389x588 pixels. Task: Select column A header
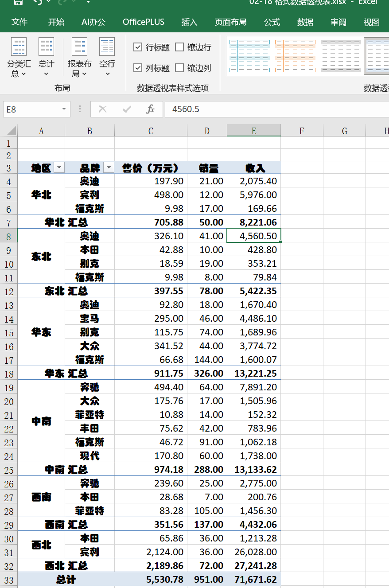[41, 131]
